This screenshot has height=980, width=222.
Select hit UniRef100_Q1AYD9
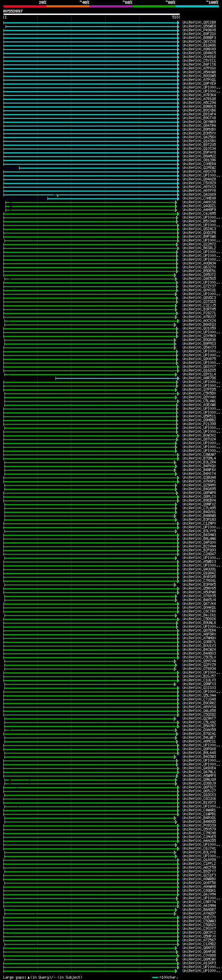pos(199,860)
